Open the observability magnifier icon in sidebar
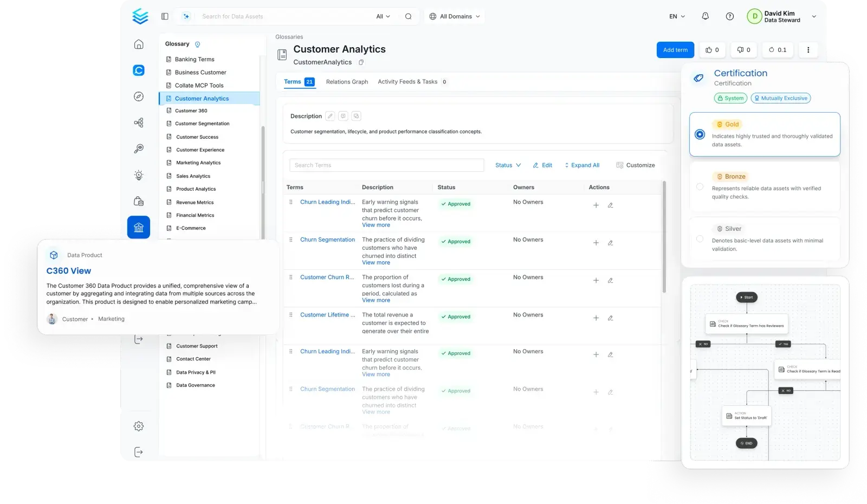The width and height of the screenshot is (867, 504). click(x=139, y=148)
